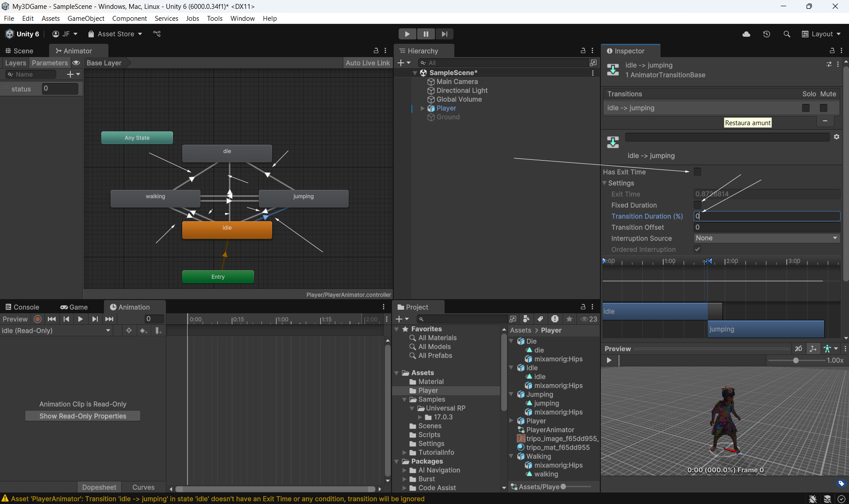
Task: Tick the Solo checkbox for idle -> jumping
Action: [806, 108]
